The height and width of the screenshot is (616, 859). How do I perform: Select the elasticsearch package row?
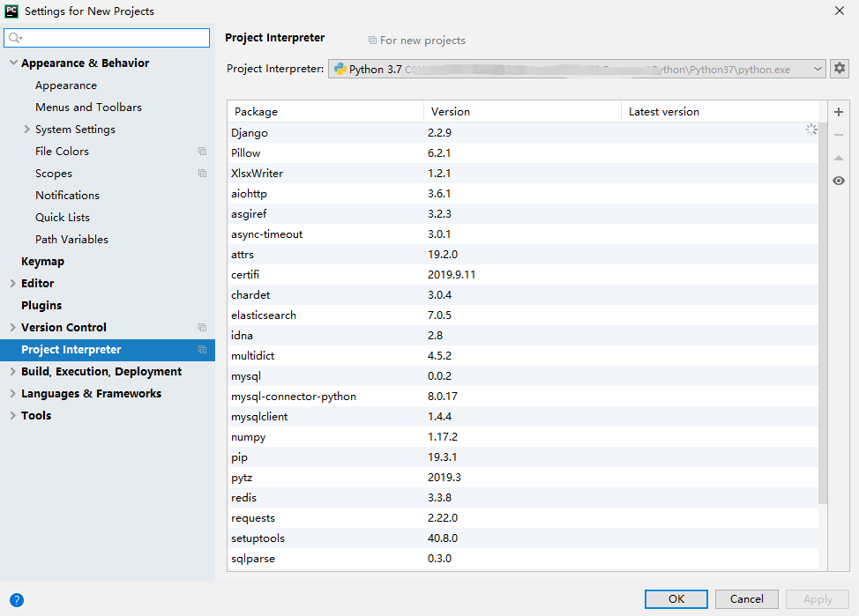(x=523, y=315)
